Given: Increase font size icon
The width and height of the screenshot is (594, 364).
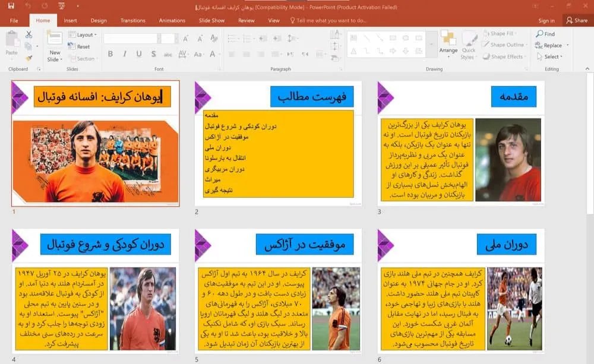Looking at the screenshot, I should coord(185,38).
